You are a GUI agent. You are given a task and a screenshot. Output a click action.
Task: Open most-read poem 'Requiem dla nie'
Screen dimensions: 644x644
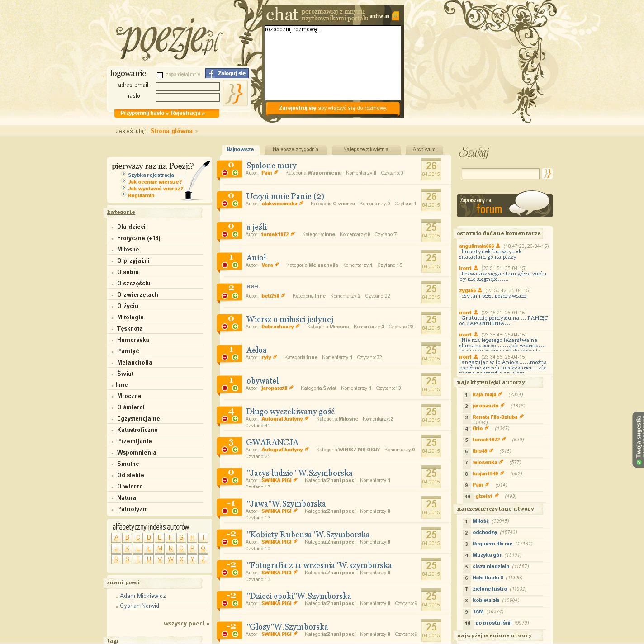tap(492, 544)
